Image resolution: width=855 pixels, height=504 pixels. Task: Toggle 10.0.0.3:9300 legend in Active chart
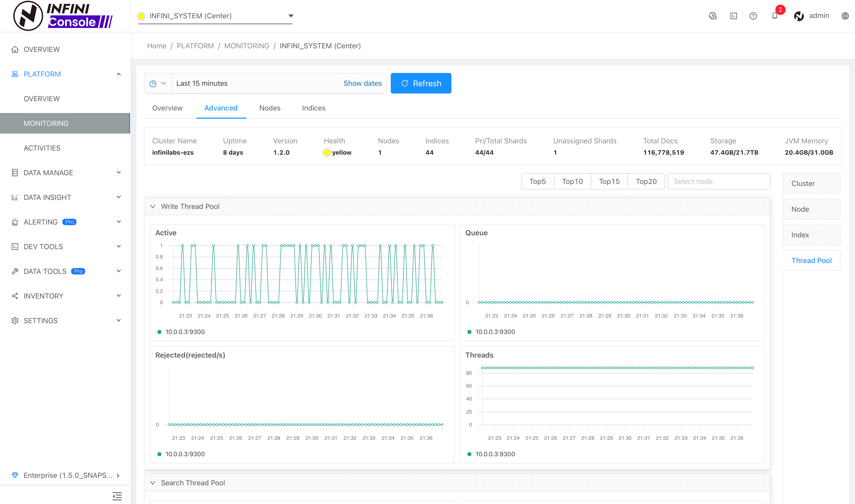point(181,332)
